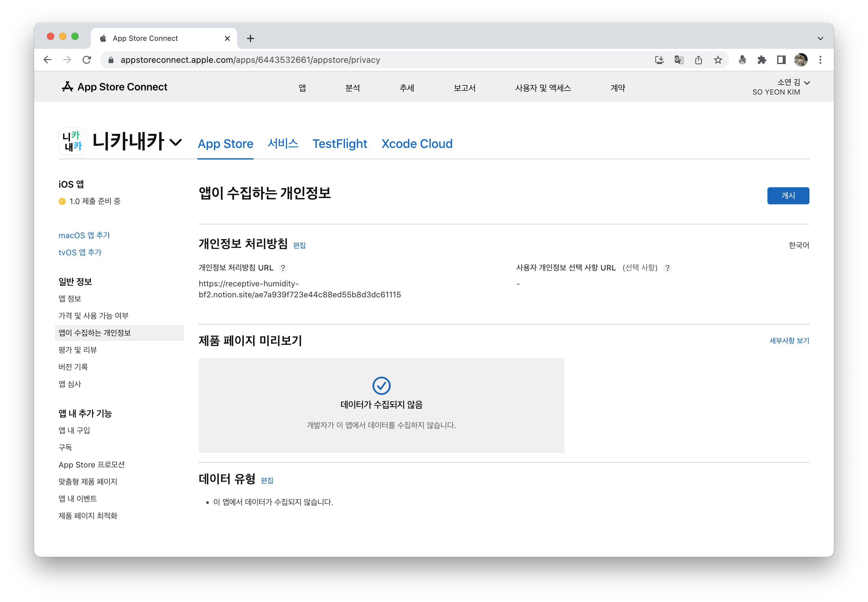Open 구독 in sidebar

(65, 448)
